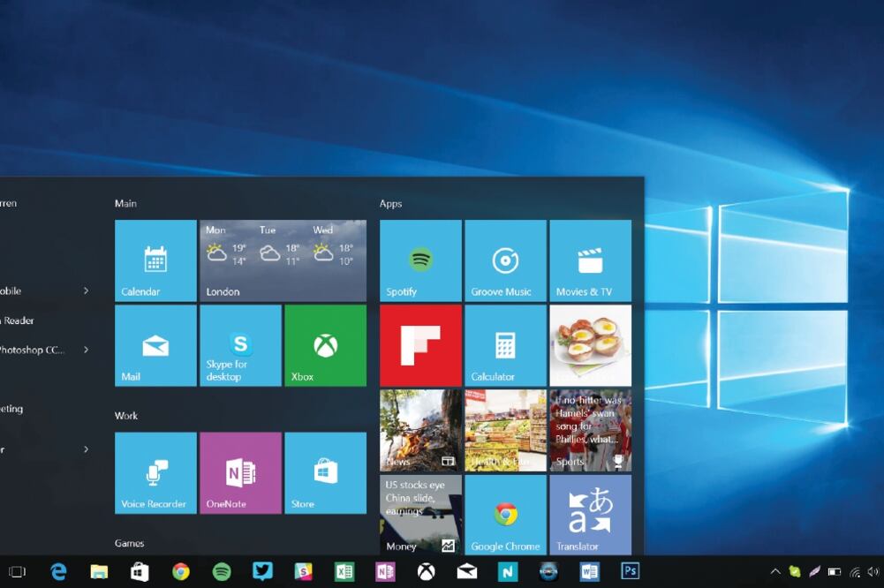Viewport: 884px width, 588px height.
Task: Open the Mail tile
Action: coord(155,345)
